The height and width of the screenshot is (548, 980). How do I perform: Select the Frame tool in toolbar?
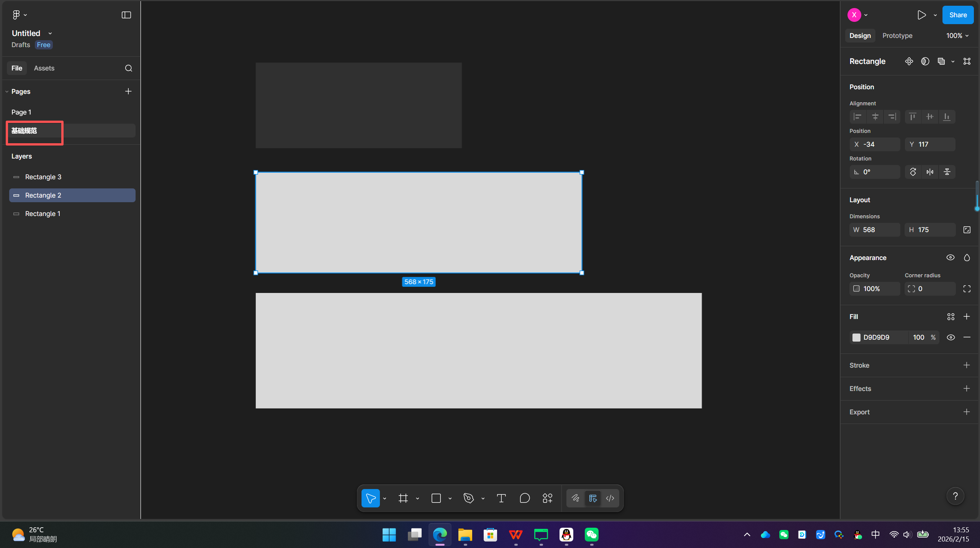pyautogui.click(x=403, y=498)
